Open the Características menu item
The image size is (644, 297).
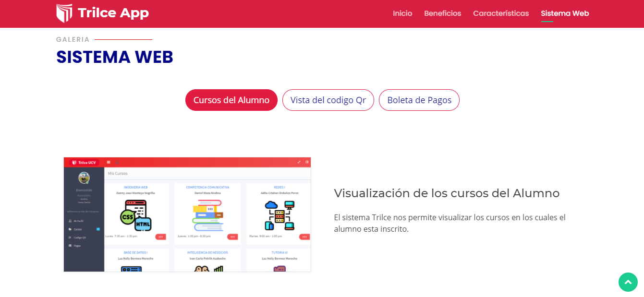(501, 13)
